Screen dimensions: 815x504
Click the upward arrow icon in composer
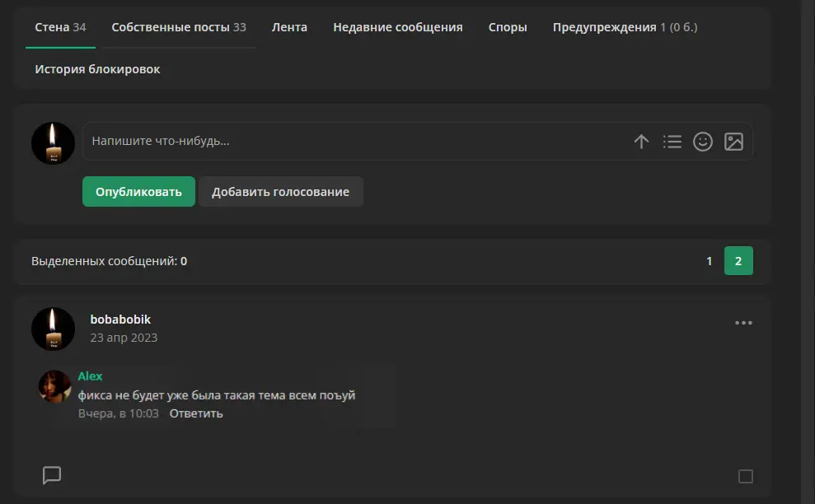point(641,142)
